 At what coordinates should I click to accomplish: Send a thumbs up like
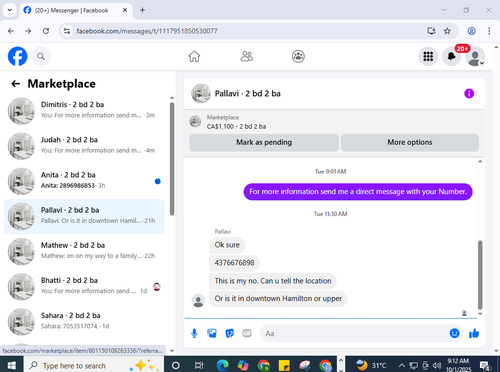point(474,333)
